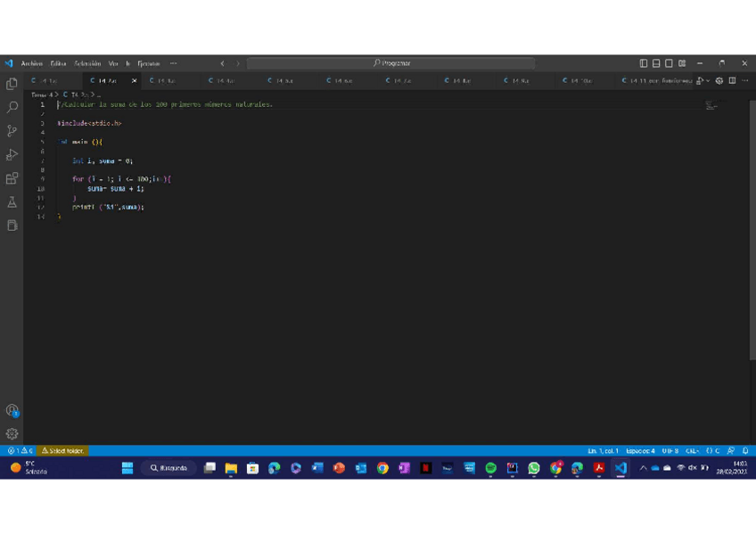Click the Select folder status bar button
Screen dimensions: 756x534
pos(62,451)
